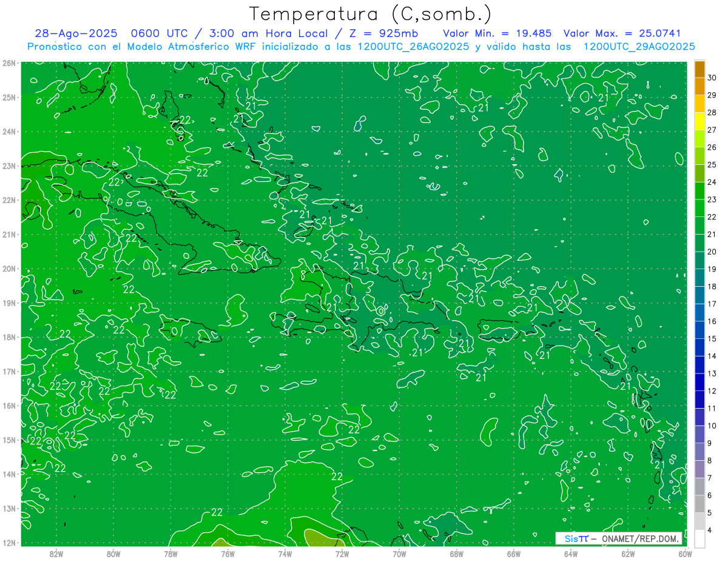Click the longitude axis label "80W"
This screenshot has height=562, width=728.
(113, 554)
